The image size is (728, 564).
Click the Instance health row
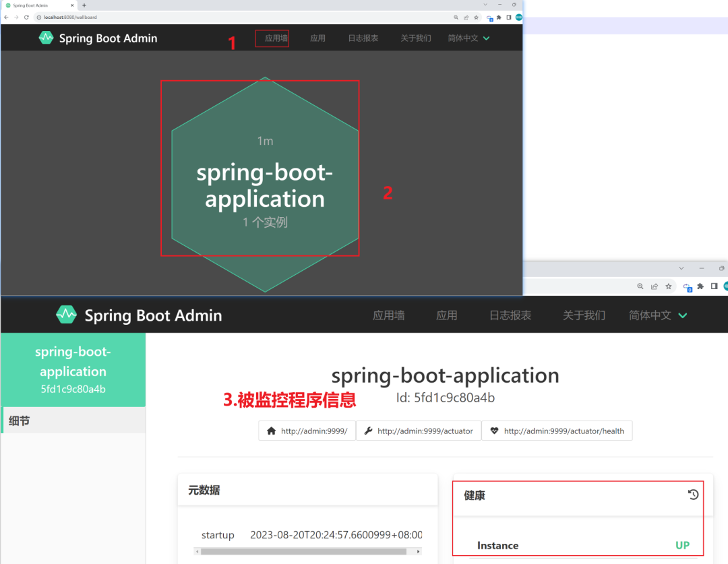pyautogui.click(x=583, y=545)
